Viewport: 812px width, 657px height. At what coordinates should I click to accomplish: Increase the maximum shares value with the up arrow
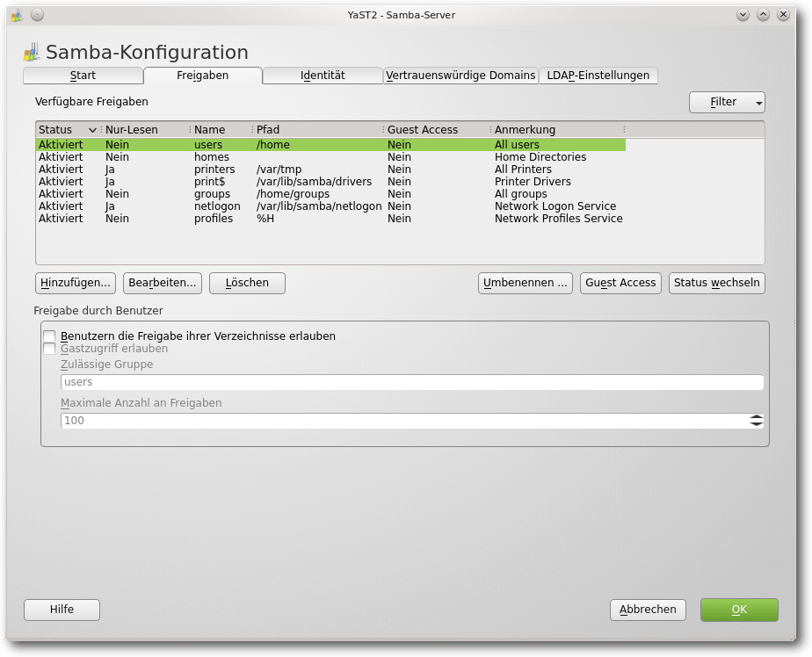756,417
